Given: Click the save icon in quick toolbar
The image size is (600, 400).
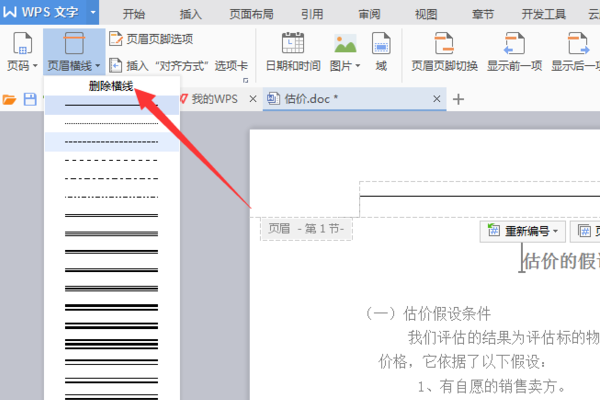Looking at the screenshot, I should tap(30, 100).
